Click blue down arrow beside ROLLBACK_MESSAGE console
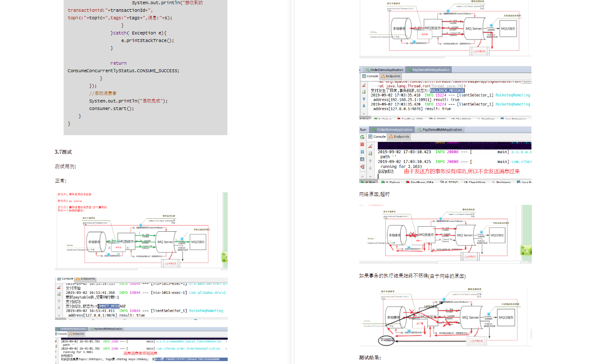The width and height of the screenshot is (589, 364). tap(364, 106)
